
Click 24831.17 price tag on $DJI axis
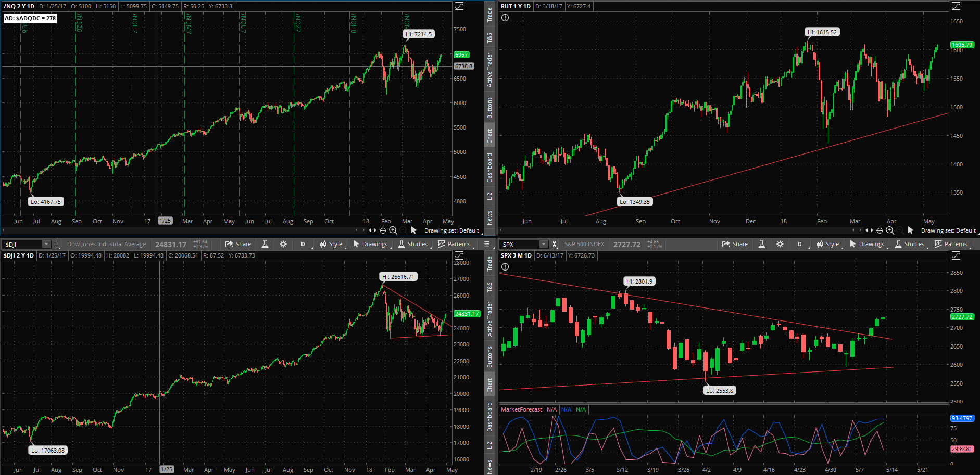(467, 314)
